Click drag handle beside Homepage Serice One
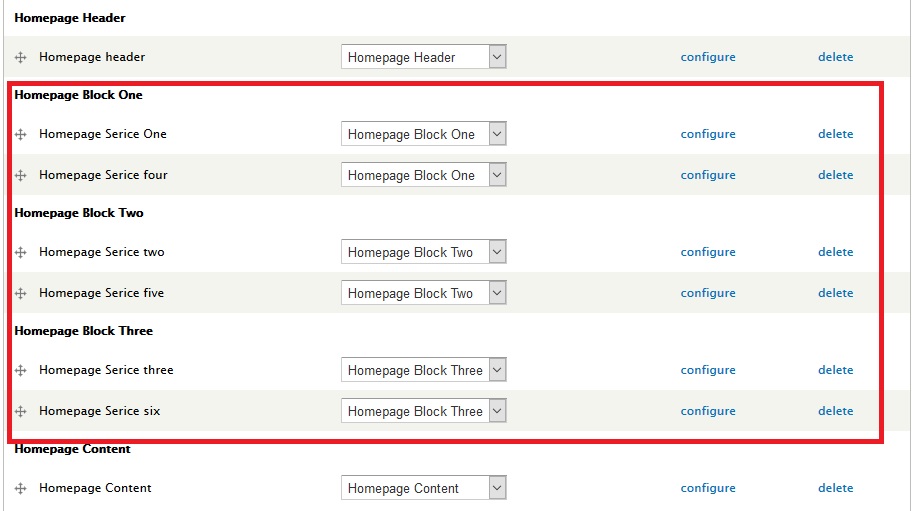 coord(21,135)
